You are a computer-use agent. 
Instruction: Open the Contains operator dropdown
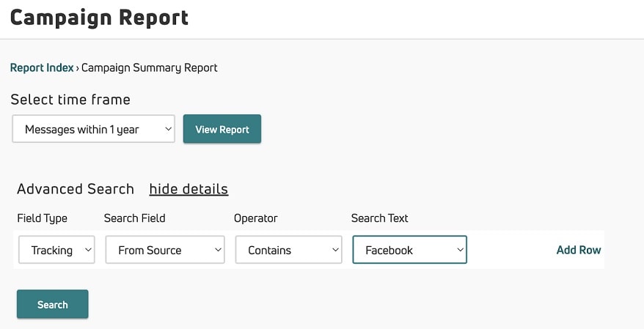coord(288,250)
